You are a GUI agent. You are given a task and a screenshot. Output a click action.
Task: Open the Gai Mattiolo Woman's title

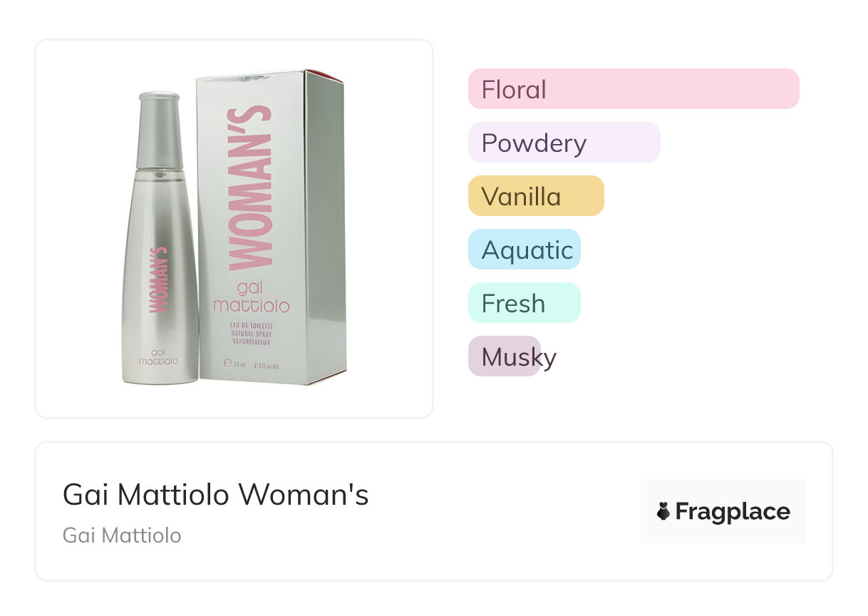pos(215,494)
